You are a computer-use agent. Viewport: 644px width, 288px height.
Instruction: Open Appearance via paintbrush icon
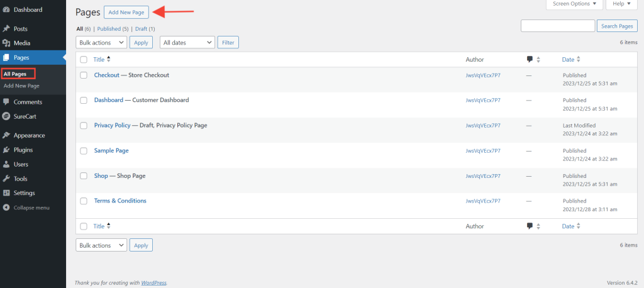pyautogui.click(x=6, y=135)
